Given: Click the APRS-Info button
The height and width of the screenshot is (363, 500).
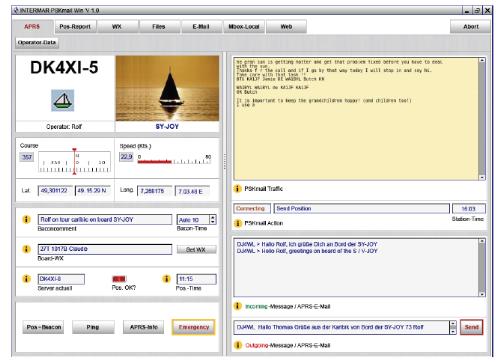Looking at the screenshot, I should [x=144, y=327].
